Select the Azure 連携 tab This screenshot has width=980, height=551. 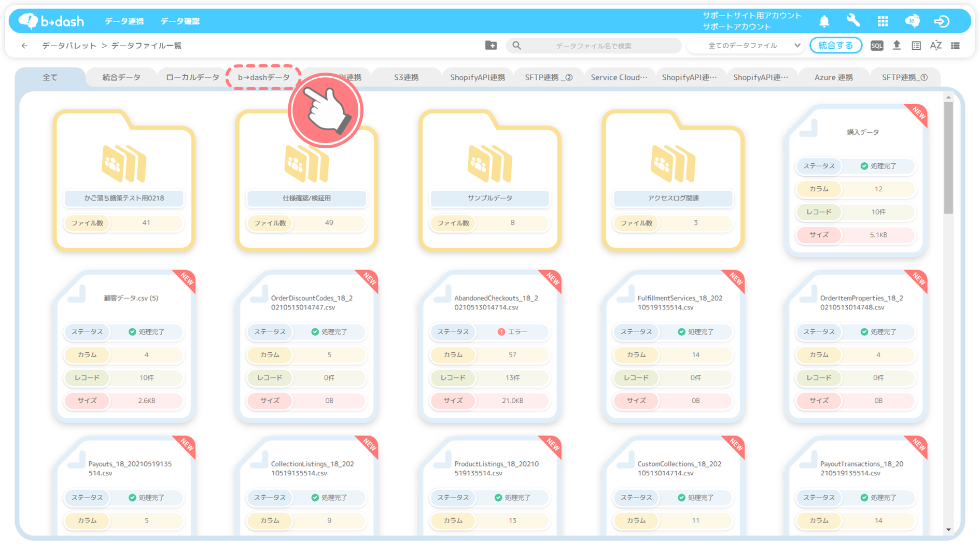point(833,77)
